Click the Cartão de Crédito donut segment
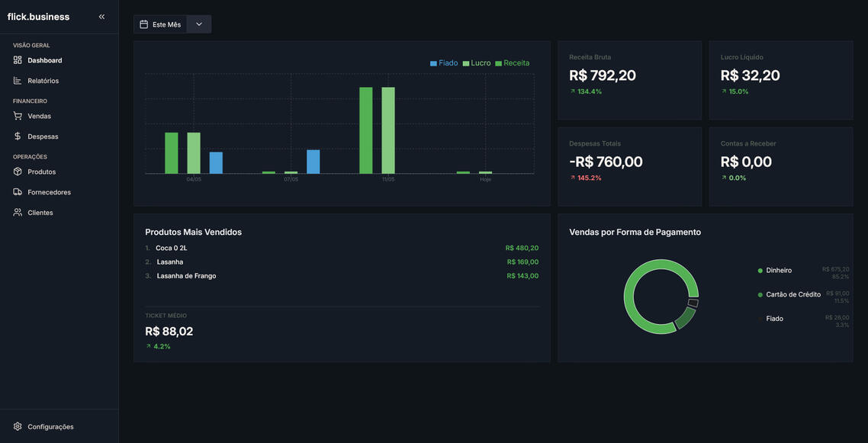This screenshot has height=443, width=868. [x=685, y=318]
